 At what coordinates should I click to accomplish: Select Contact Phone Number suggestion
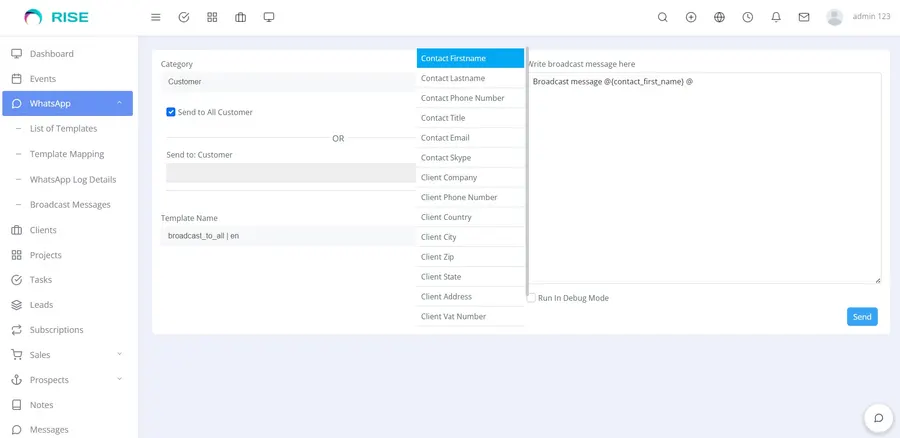pos(470,98)
